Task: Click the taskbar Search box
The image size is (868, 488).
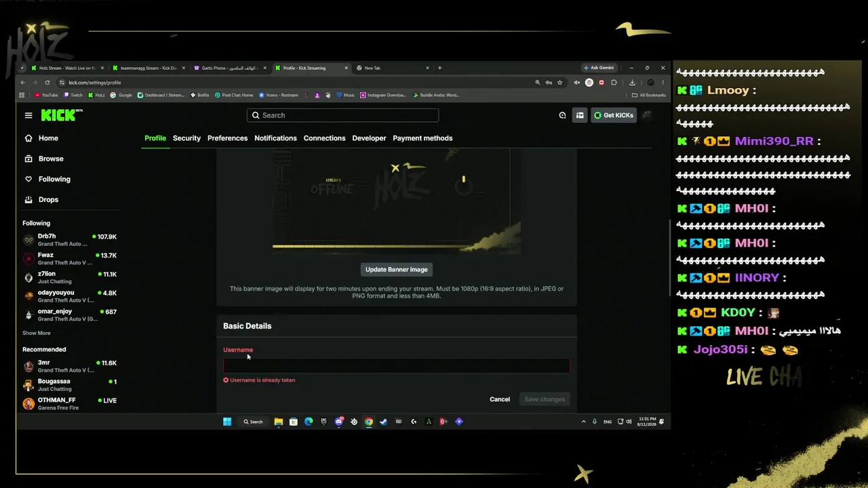Action: pyautogui.click(x=253, y=422)
